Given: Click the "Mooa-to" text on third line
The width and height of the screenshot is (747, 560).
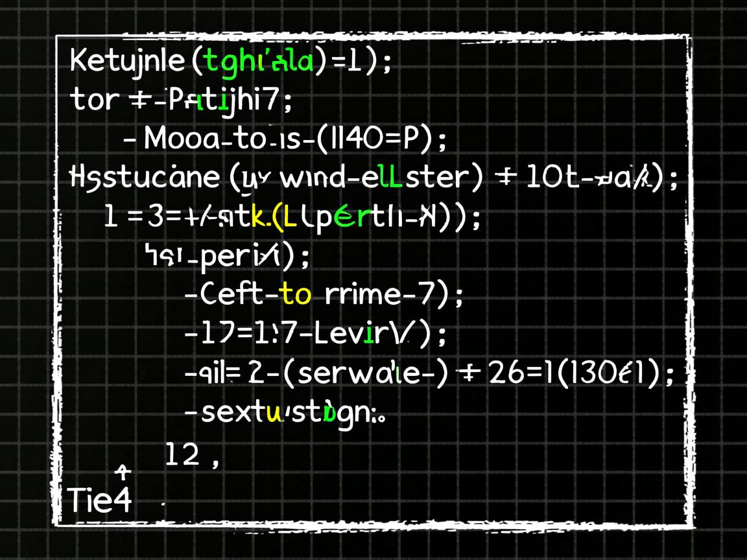Looking at the screenshot, I should (x=198, y=138).
